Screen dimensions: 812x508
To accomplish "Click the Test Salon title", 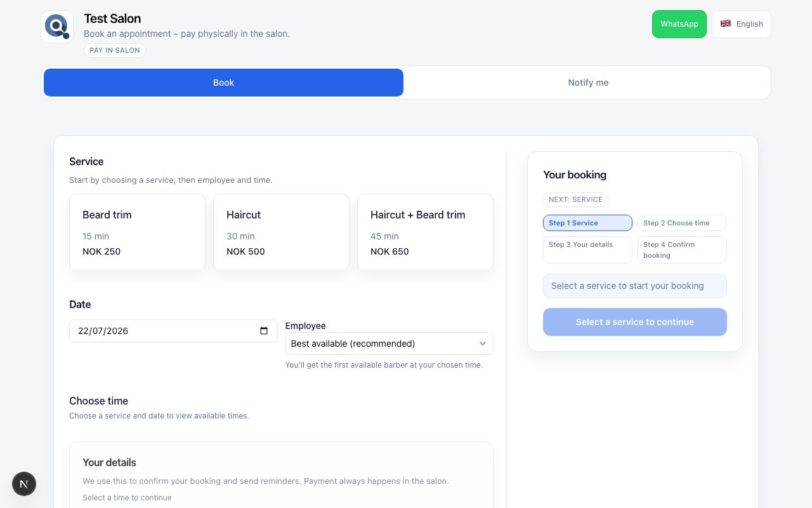I will pyautogui.click(x=112, y=18).
